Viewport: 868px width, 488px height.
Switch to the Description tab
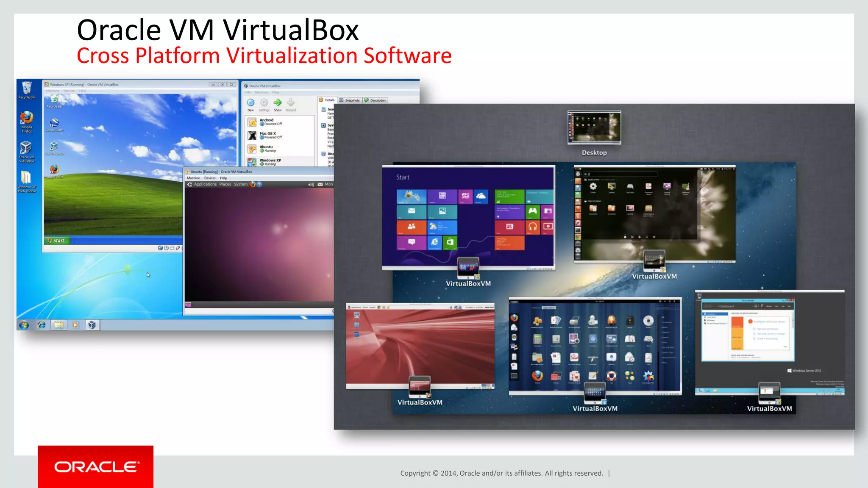pos(376,100)
